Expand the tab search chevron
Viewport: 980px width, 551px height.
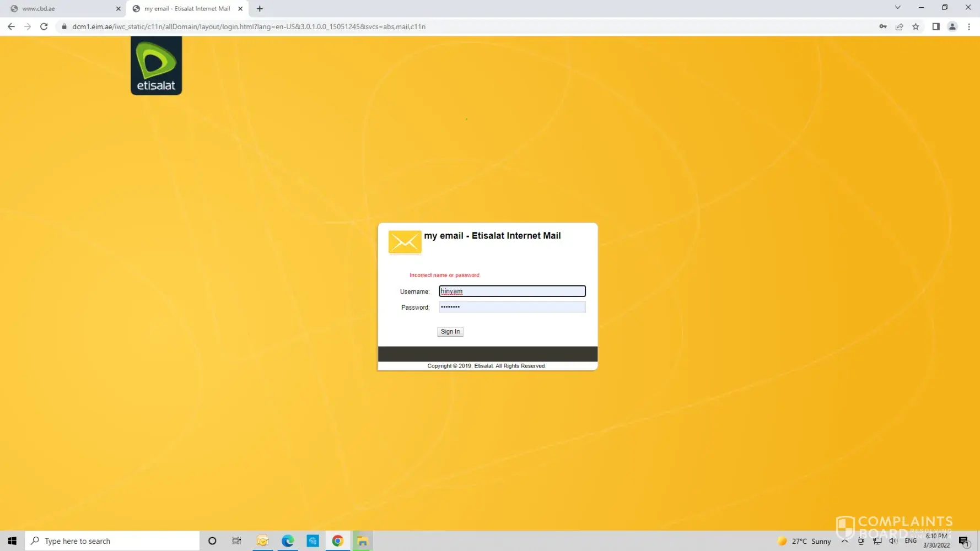(x=898, y=8)
